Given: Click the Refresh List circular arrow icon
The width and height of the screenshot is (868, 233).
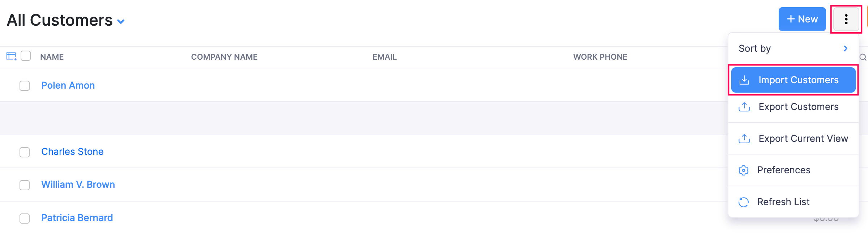Looking at the screenshot, I should point(744,202).
